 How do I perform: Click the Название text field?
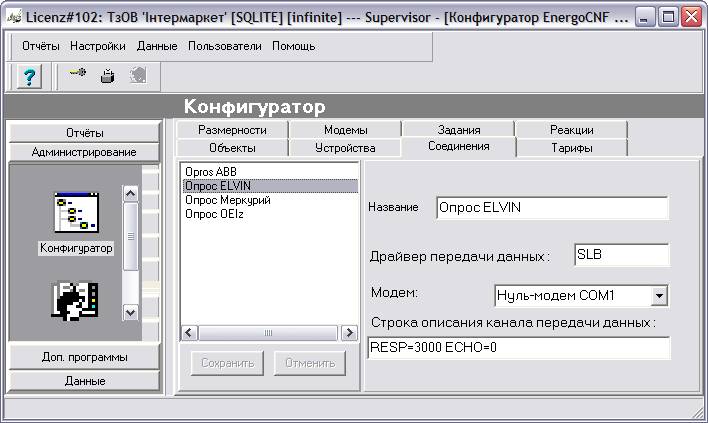[552, 208]
